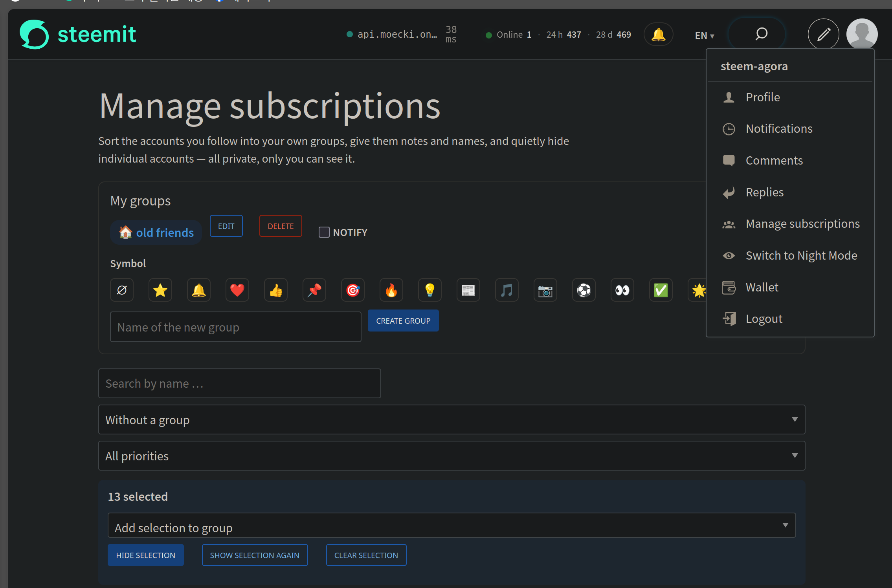
Task: Click the user avatar in the header
Action: tap(862, 34)
